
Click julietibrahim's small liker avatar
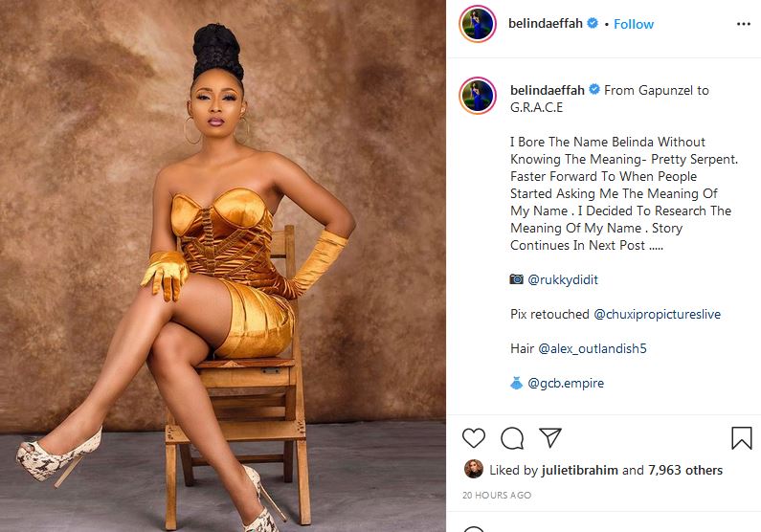point(474,469)
